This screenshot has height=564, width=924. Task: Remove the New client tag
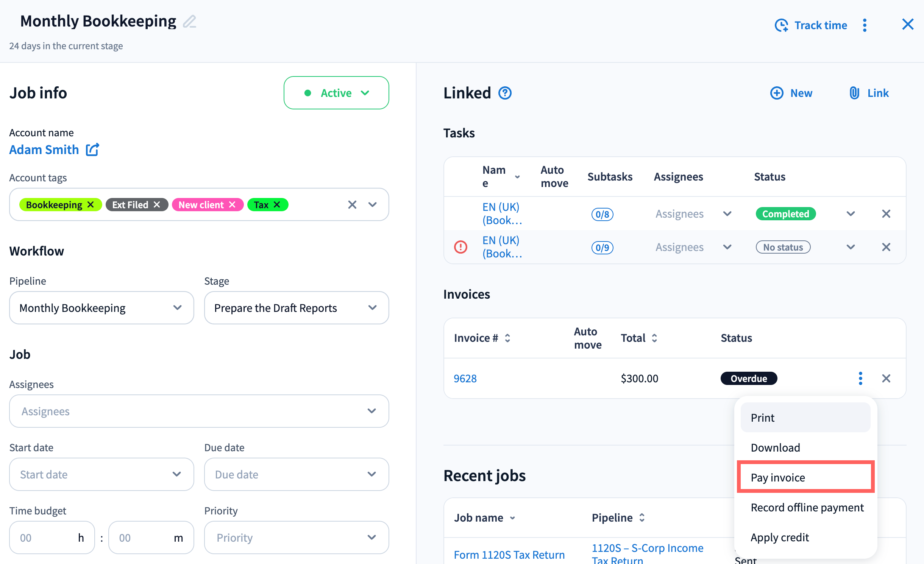(232, 204)
